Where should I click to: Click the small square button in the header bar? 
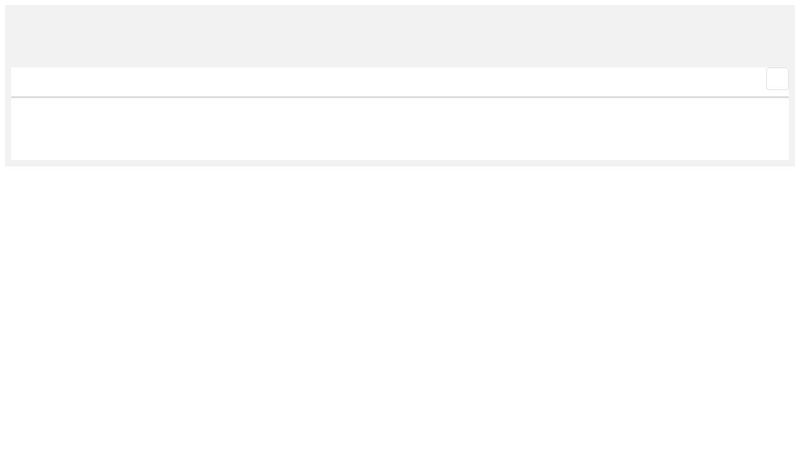(777, 79)
